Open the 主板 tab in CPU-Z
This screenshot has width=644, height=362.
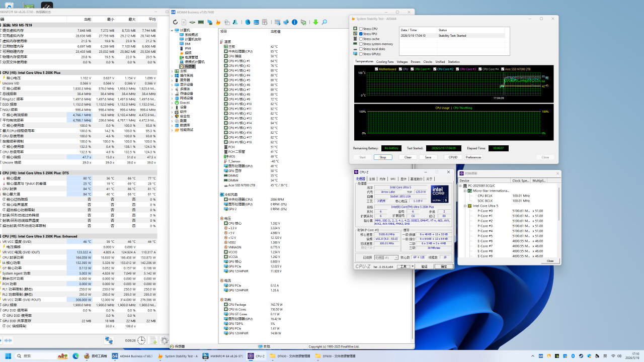[372, 179]
